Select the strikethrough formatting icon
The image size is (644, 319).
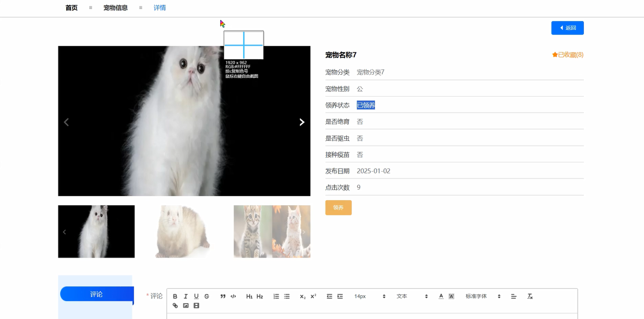click(207, 296)
